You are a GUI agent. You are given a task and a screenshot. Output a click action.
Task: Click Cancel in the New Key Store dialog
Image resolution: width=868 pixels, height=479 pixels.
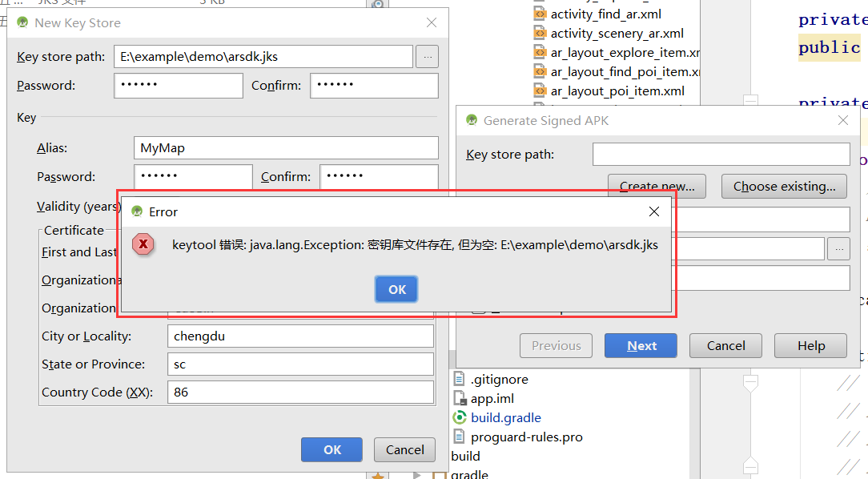[404, 449]
